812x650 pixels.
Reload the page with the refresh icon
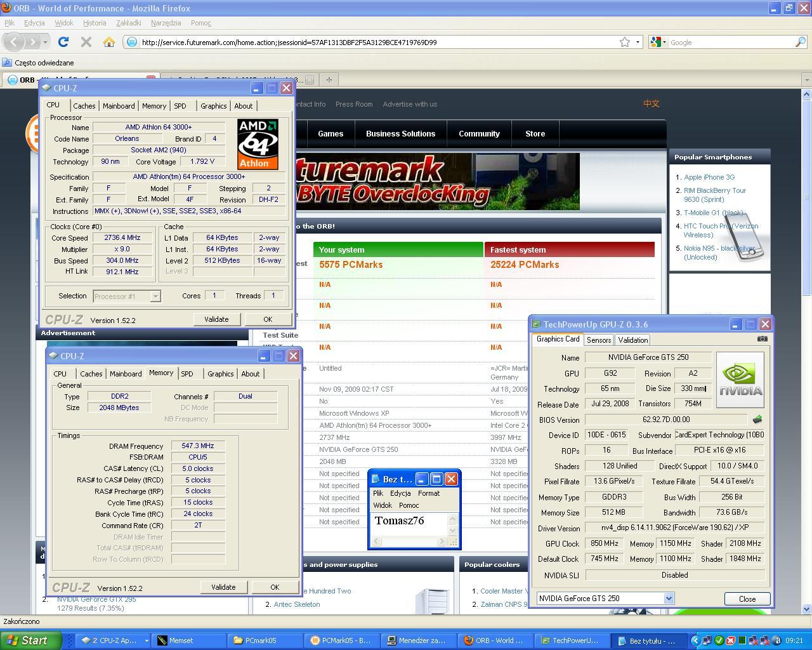[x=63, y=42]
